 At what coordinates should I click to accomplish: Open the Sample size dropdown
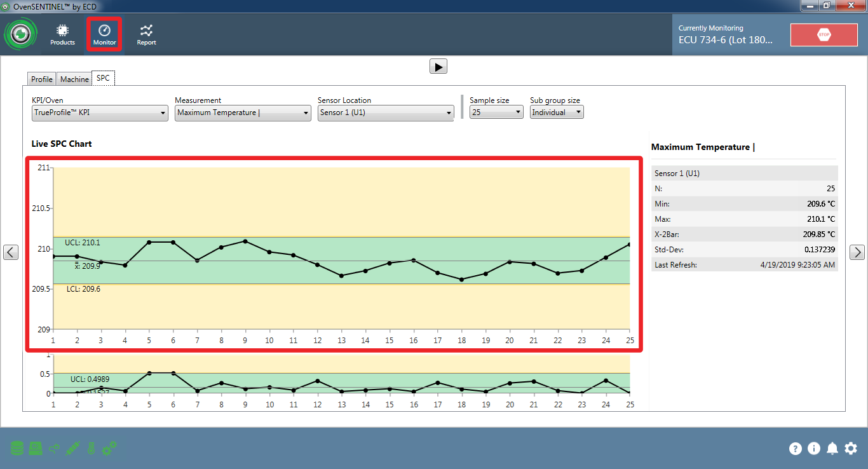(496, 112)
